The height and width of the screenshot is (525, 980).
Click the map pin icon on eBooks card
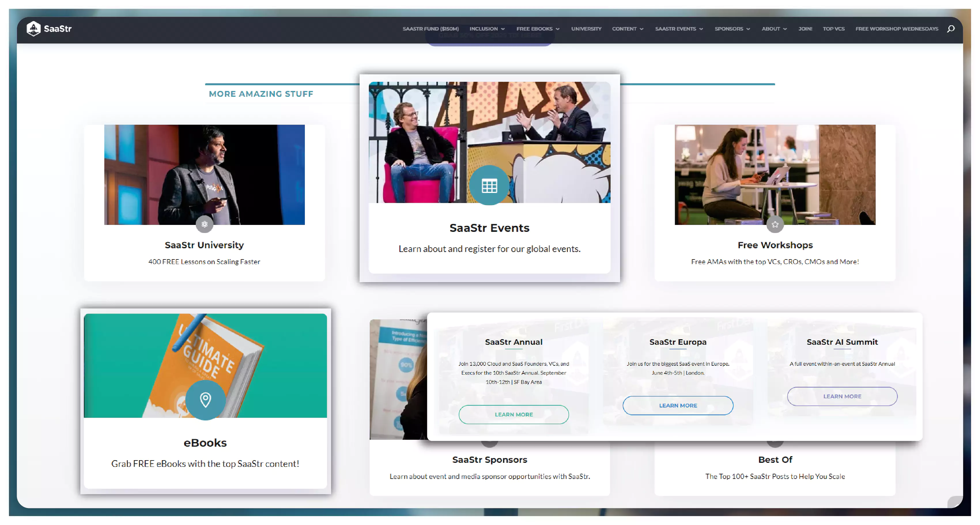point(205,399)
